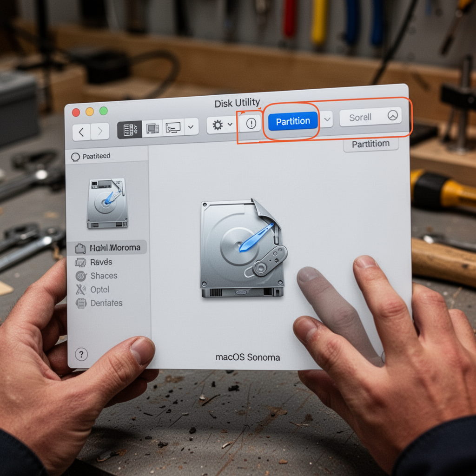Screen dimensions: 476x476
Task: Click the clipboard icon beside Deniafes
Action: [81, 303]
